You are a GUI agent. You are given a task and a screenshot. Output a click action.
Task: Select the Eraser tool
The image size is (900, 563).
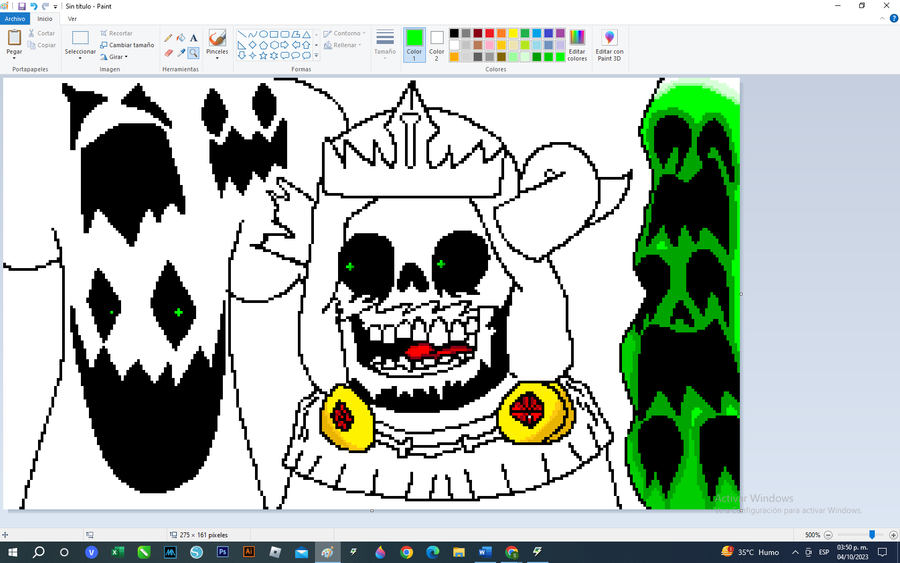pos(168,53)
